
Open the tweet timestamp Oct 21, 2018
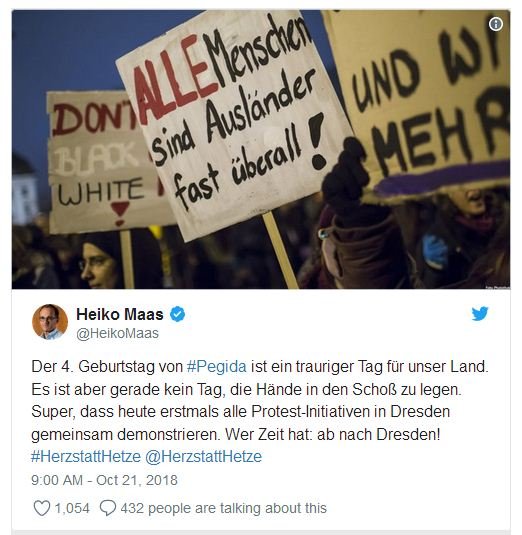(x=104, y=480)
